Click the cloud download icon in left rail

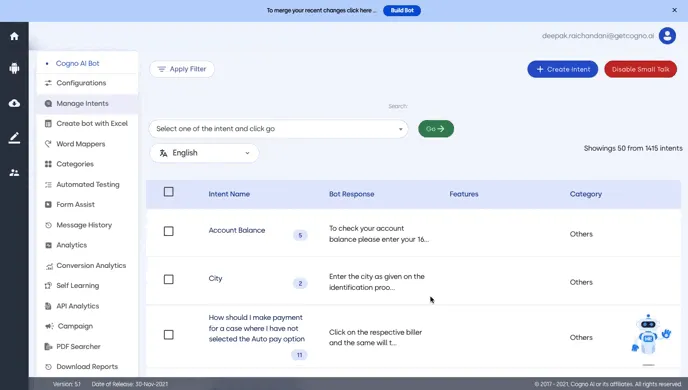point(14,103)
